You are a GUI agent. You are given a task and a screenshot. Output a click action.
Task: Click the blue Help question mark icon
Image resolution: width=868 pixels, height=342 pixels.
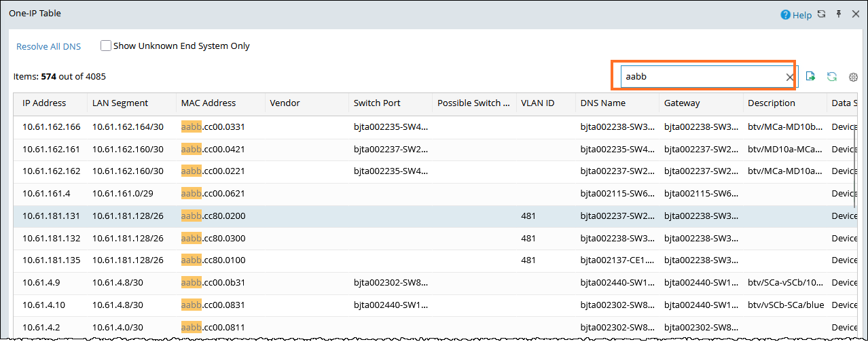tap(785, 14)
